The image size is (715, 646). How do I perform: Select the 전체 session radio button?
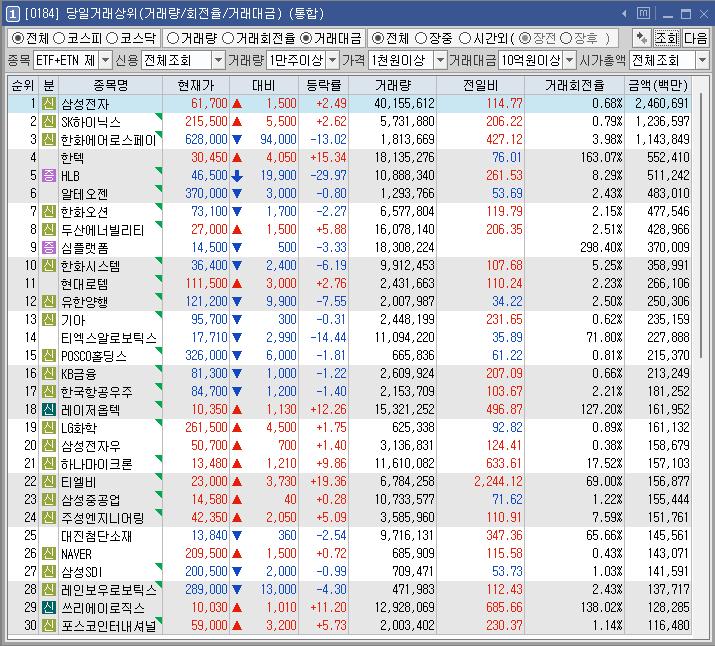pyautogui.click(x=378, y=39)
